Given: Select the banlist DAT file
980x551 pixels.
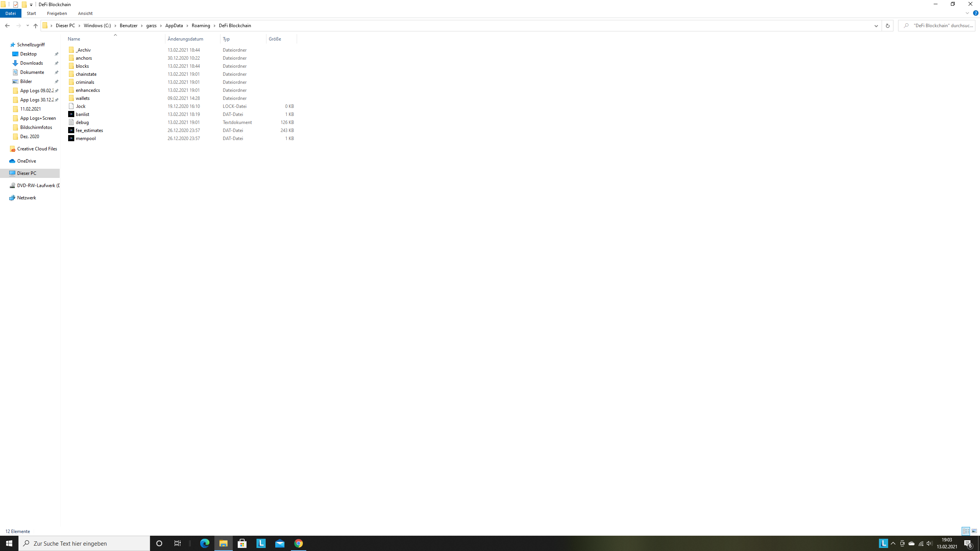Looking at the screenshot, I should (82, 114).
